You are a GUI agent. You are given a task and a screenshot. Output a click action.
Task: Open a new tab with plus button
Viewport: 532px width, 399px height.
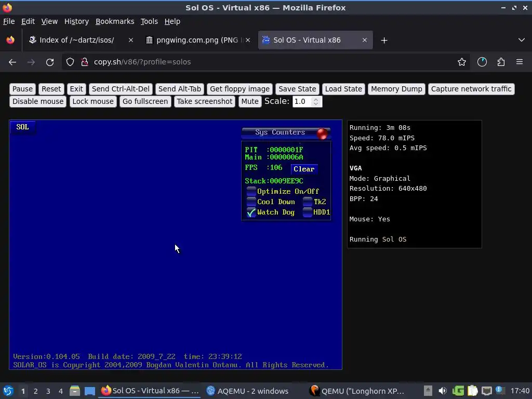[384, 41]
